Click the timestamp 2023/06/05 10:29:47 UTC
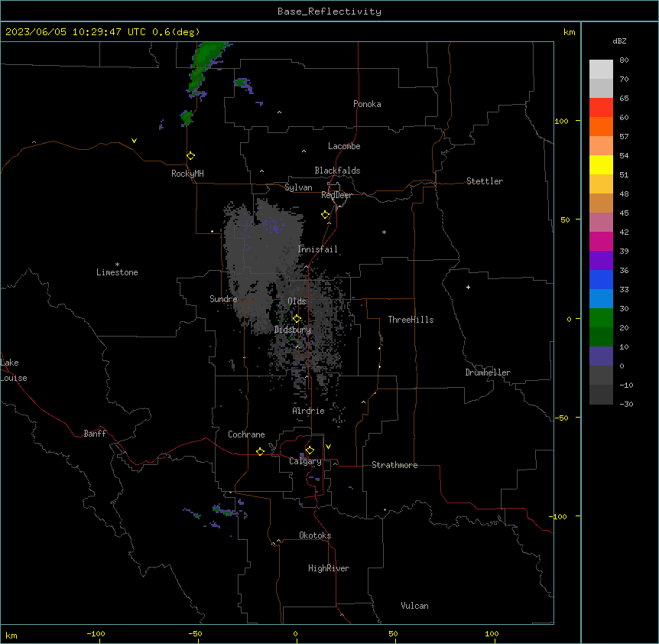 pos(76,32)
